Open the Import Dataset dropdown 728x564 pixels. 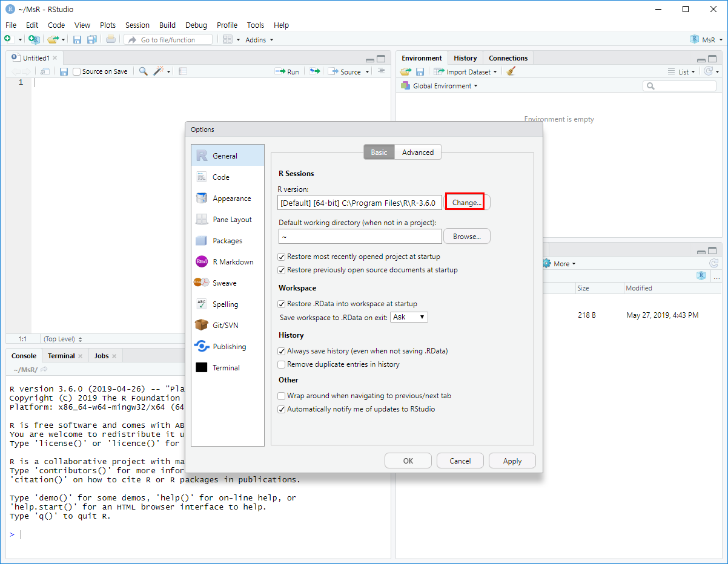(x=465, y=71)
